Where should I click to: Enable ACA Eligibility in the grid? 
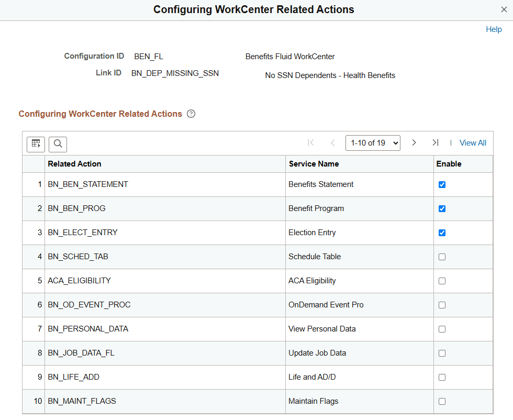click(x=442, y=281)
